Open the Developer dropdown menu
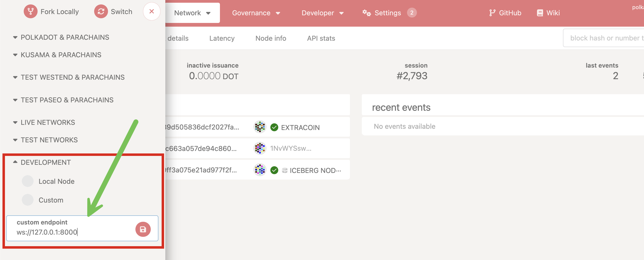 click(x=322, y=13)
